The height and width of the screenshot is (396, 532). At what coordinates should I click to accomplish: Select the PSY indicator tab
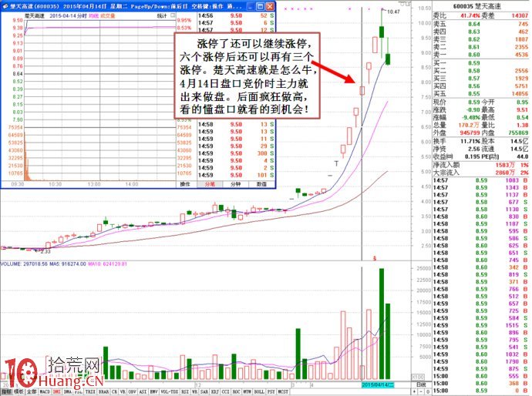pos(271,391)
